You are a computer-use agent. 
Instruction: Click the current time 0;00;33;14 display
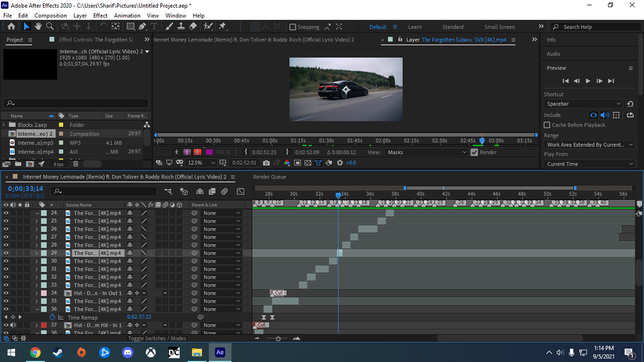26,188
